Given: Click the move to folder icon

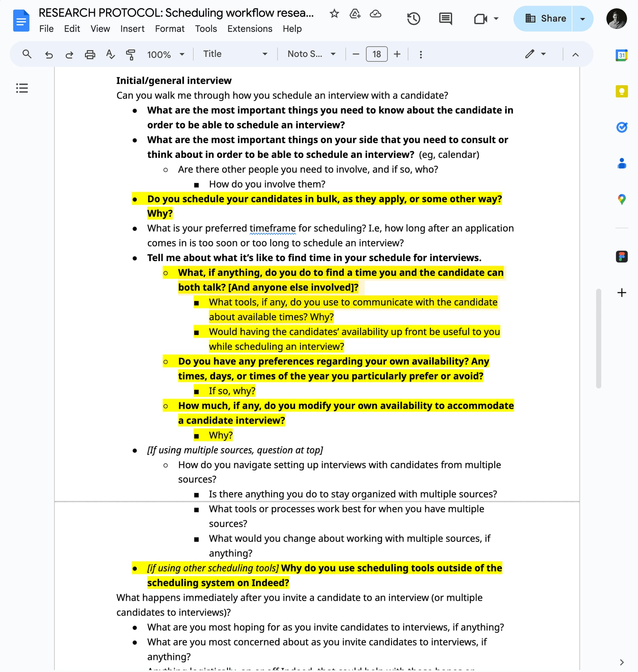Looking at the screenshot, I should [355, 13].
